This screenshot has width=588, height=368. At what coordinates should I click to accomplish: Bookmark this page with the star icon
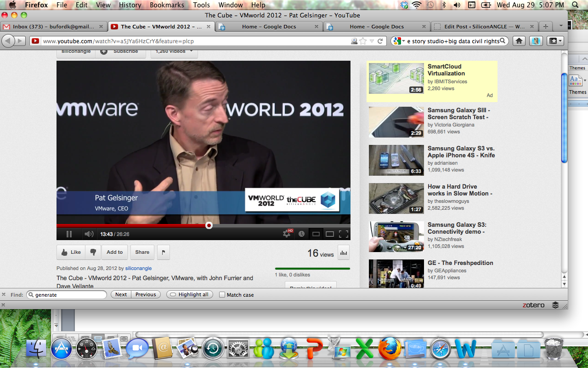pyautogui.click(x=363, y=41)
